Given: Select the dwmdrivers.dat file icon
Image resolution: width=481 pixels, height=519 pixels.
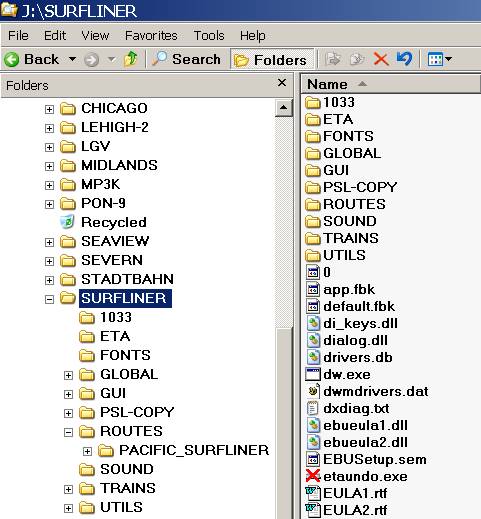Looking at the screenshot, I should [313, 391].
